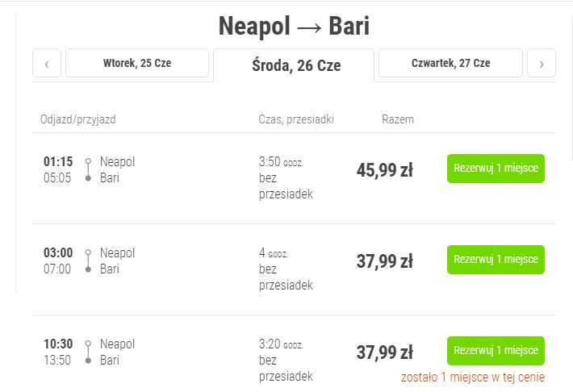Image resolution: width=573 pixels, height=392 pixels.
Task: Reserve a seat on the 03:00 departure
Action: pos(496,260)
